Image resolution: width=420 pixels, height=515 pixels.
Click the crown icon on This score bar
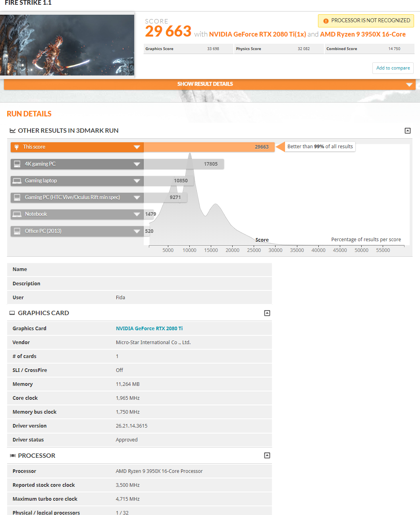point(17,147)
